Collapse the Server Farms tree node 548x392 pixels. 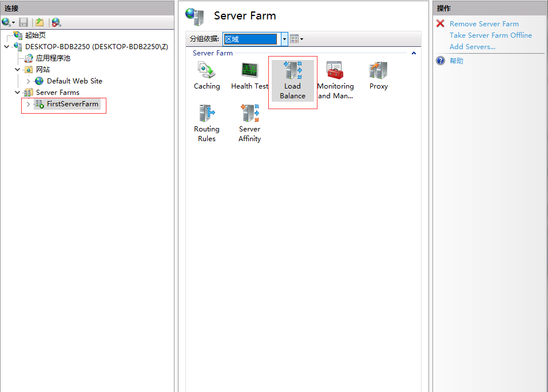(18, 93)
